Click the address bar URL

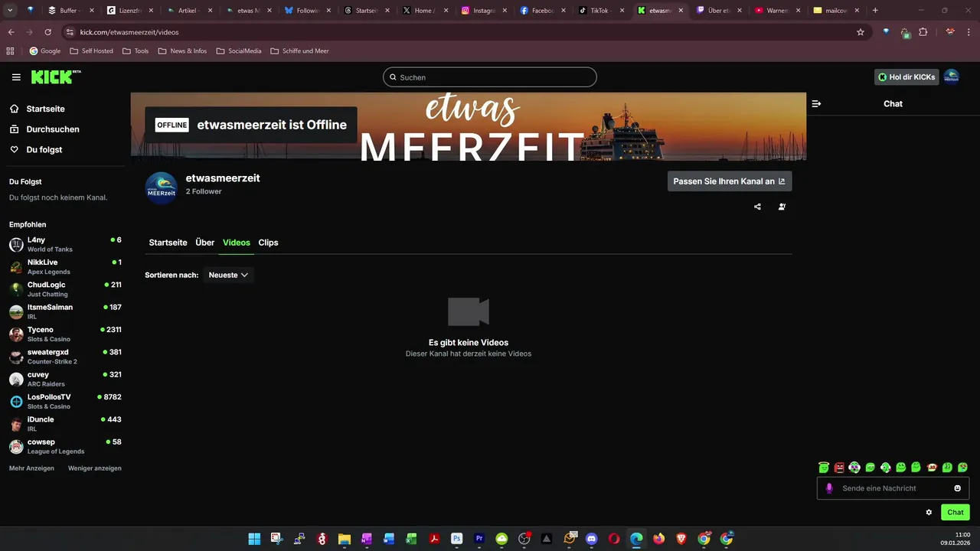point(129,32)
